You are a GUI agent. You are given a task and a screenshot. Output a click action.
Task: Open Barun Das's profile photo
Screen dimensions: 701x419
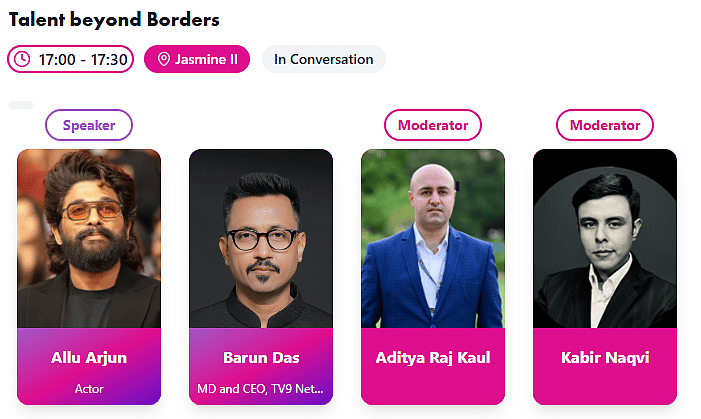click(261, 238)
